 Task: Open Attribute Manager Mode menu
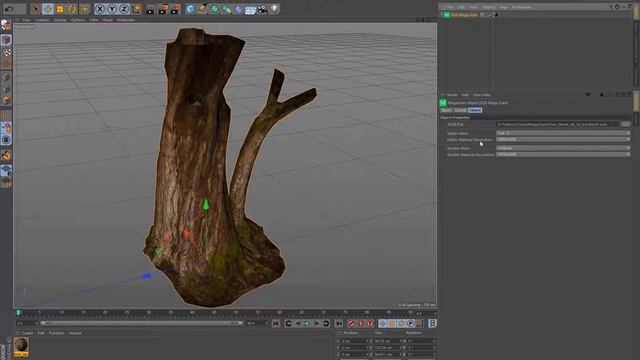tap(452, 95)
